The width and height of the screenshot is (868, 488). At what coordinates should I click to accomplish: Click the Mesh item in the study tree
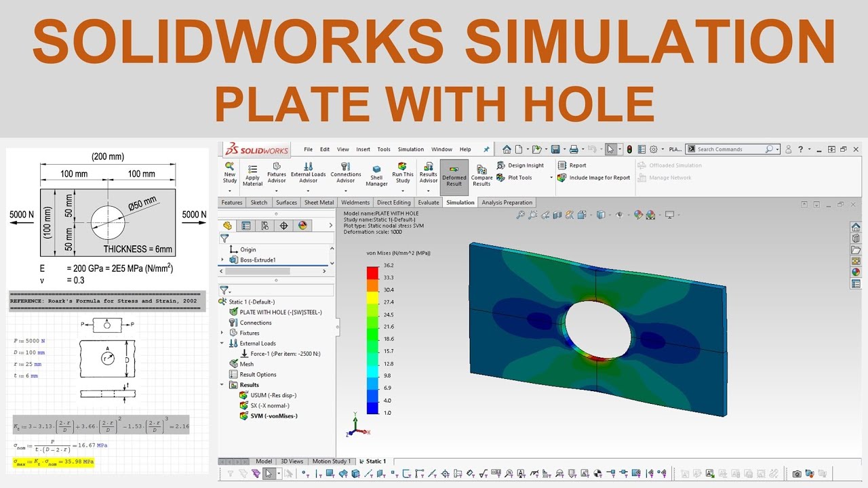click(241, 364)
